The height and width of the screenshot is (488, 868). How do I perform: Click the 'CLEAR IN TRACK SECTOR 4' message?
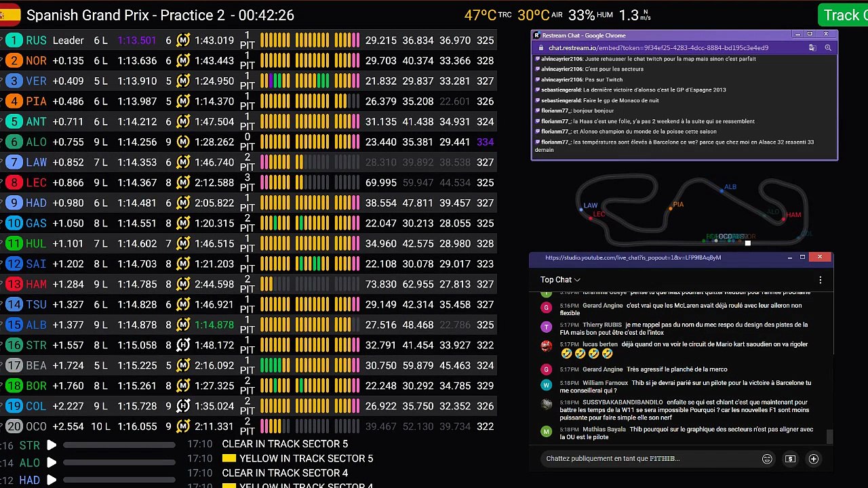(x=285, y=473)
